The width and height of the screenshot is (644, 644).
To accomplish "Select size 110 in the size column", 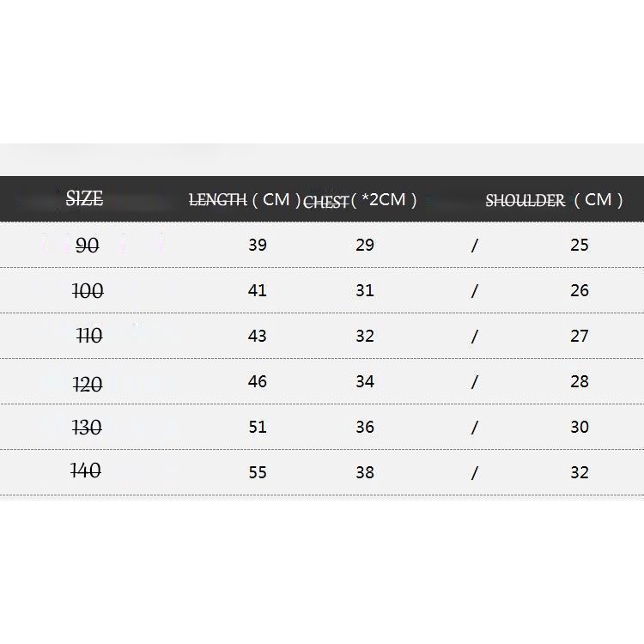I will [89, 337].
